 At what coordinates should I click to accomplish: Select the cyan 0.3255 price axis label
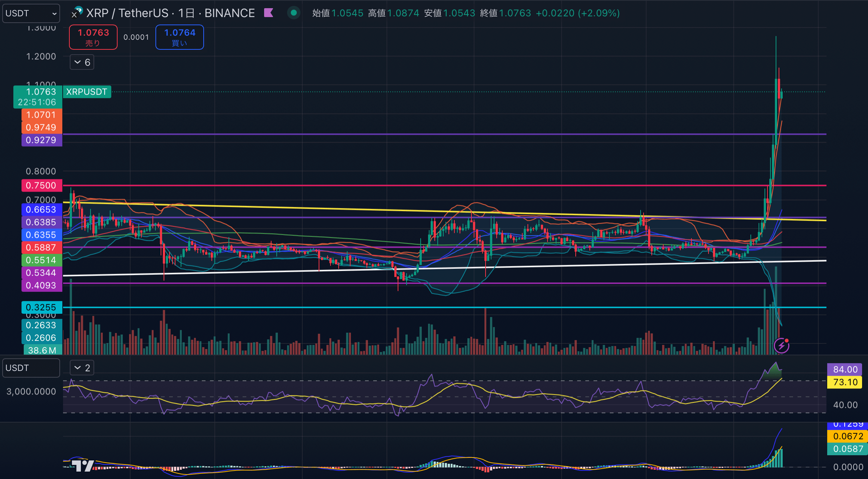(41, 307)
